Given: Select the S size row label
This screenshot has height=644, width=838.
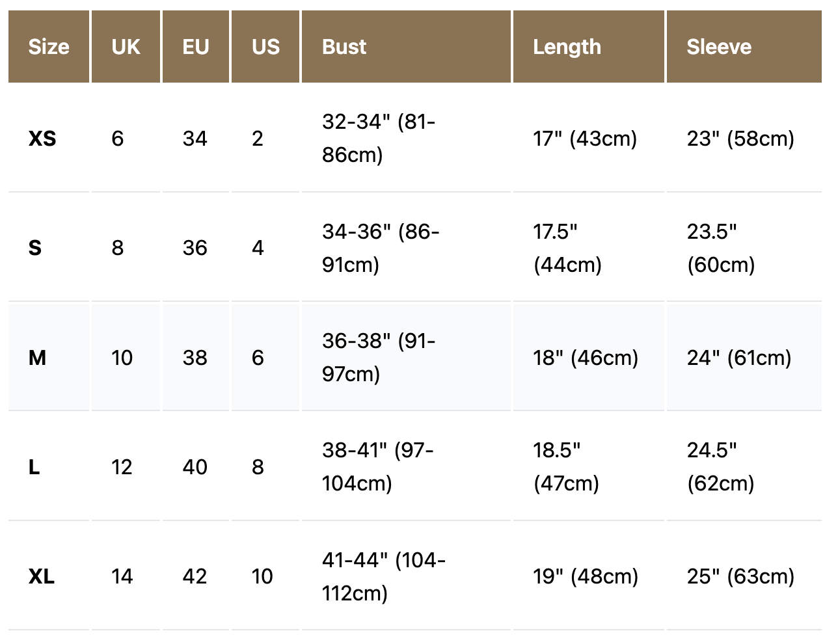Looking at the screenshot, I should tap(35, 248).
